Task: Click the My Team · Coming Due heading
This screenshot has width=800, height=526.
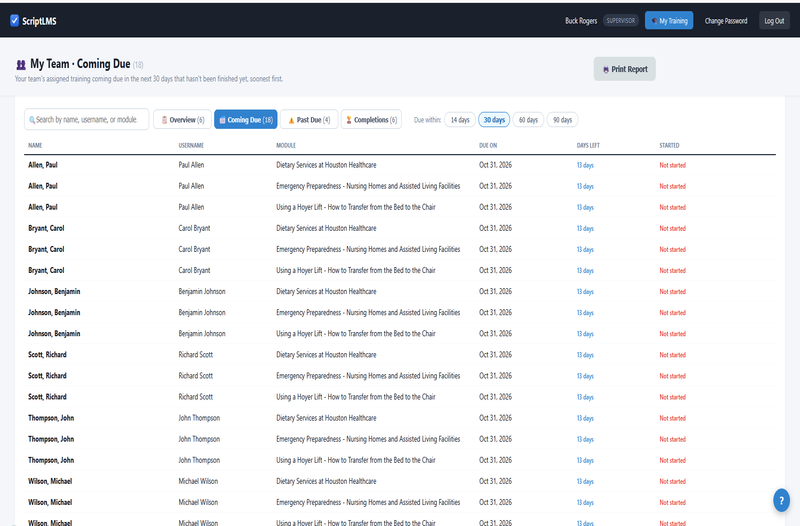Action: [x=80, y=64]
